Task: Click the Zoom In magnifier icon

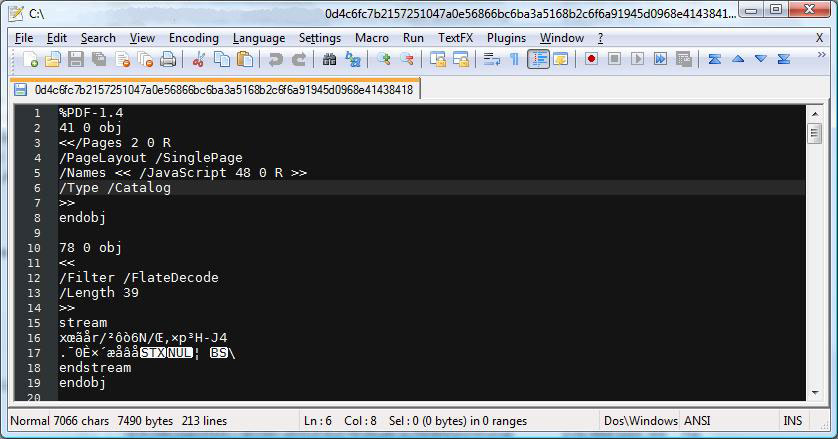Action: [383, 60]
